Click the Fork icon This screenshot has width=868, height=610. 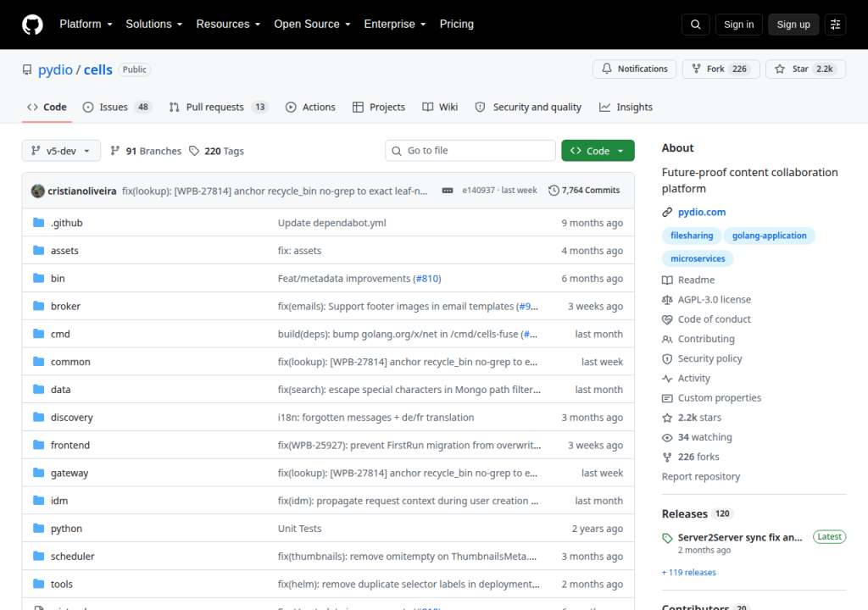[x=697, y=69]
